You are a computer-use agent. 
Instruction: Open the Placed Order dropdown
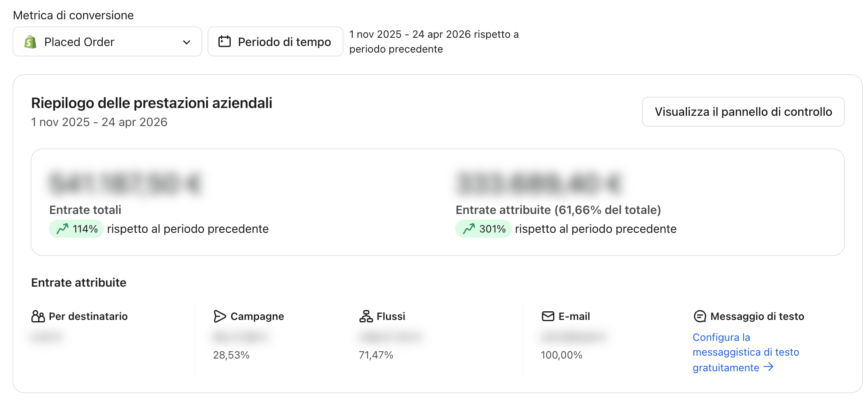point(107,42)
